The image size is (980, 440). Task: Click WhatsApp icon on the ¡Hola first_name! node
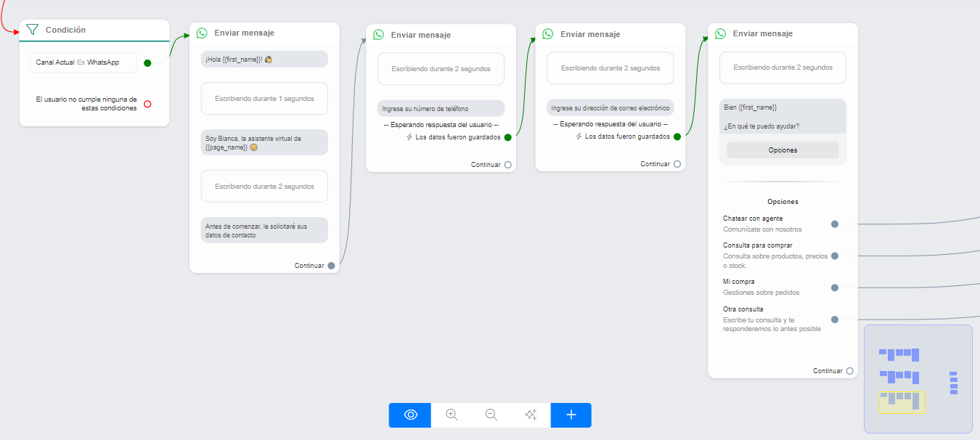coord(202,33)
